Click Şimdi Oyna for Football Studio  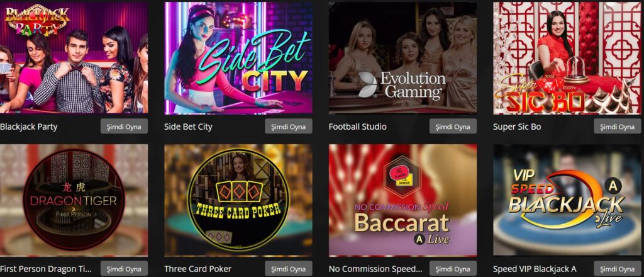(x=453, y=127)
